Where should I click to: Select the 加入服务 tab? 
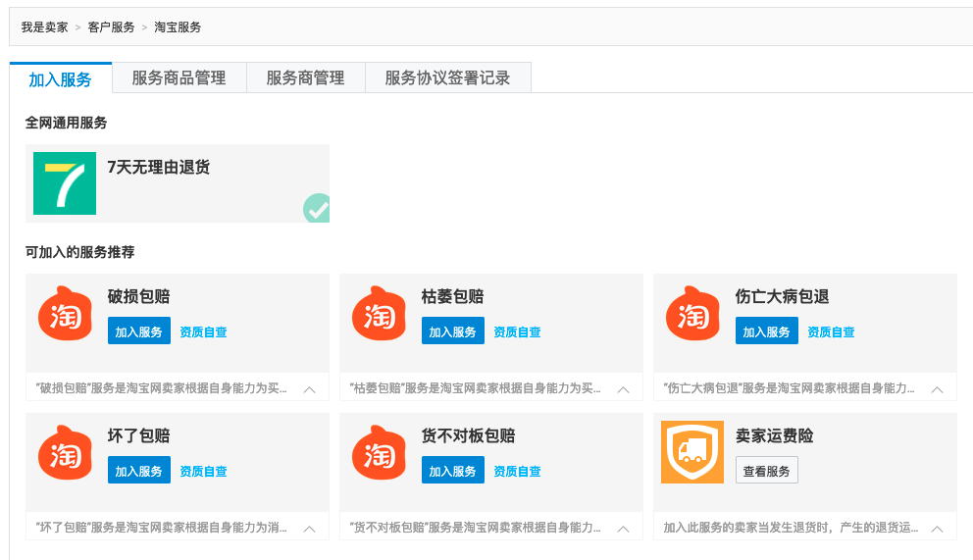61,78
